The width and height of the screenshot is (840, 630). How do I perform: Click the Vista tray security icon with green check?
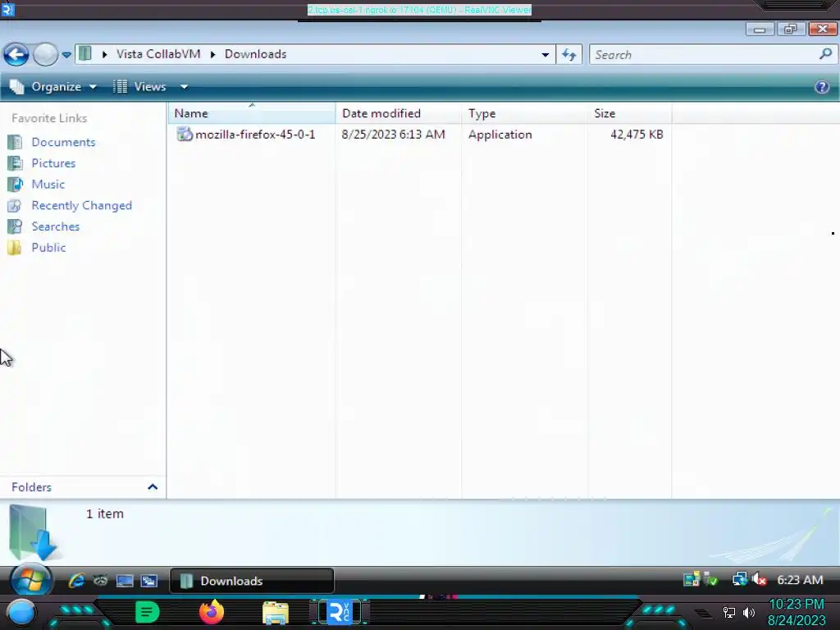coord(711,580)
